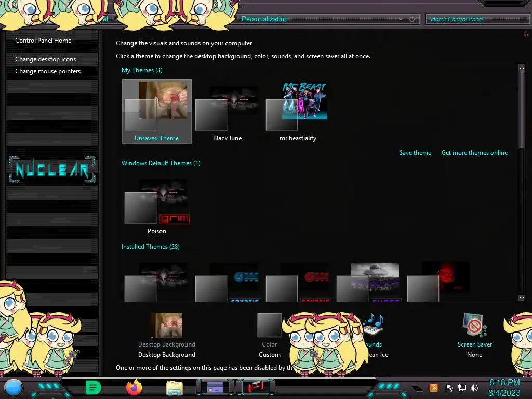Viewport: 532px width, 399px height.
Task: Open File Explorer from the taskbar
Action: click(175, 388)
